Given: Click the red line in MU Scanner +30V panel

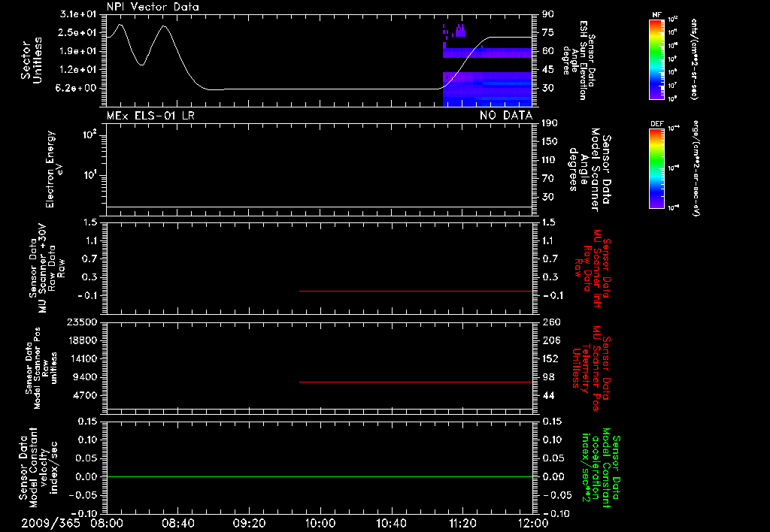Looking at the screenshot, I should click(416, 291).
